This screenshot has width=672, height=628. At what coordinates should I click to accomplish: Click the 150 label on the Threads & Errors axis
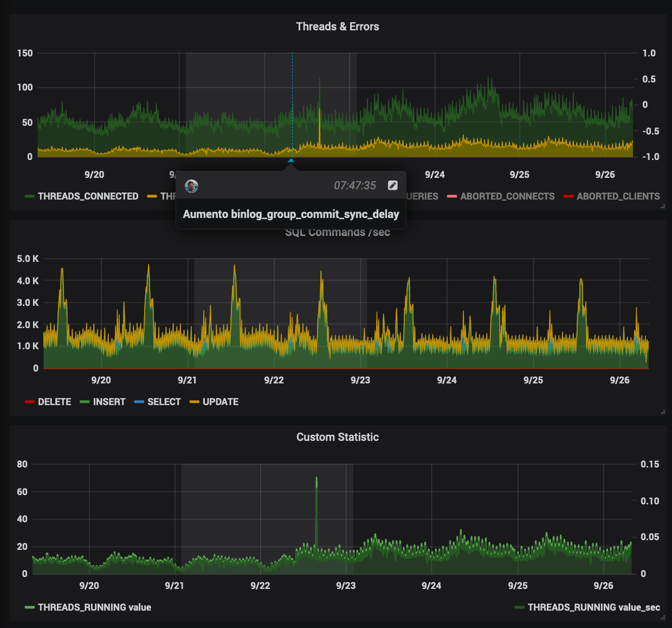[25, 53]
